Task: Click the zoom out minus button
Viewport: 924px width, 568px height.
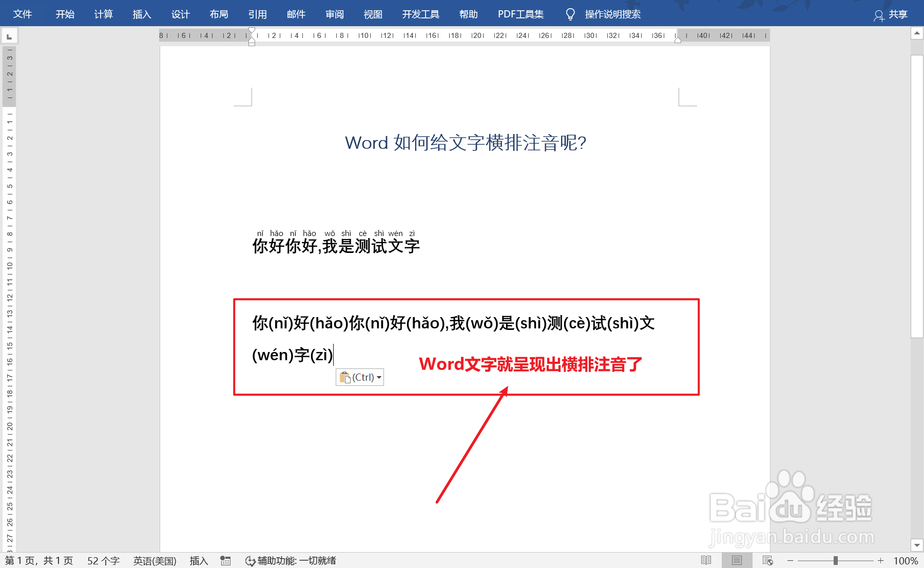Action: tap(791, 560)
